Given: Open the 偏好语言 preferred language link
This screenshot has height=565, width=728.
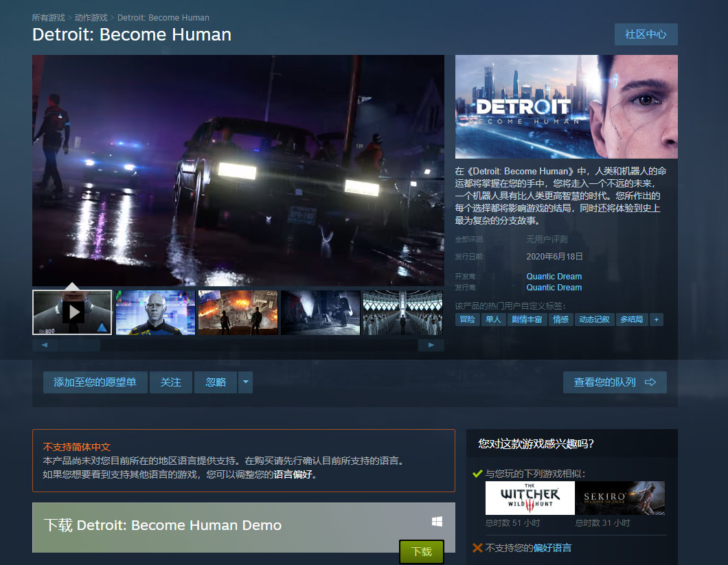Looking at the screenshot, I should [x=552, y=548].
